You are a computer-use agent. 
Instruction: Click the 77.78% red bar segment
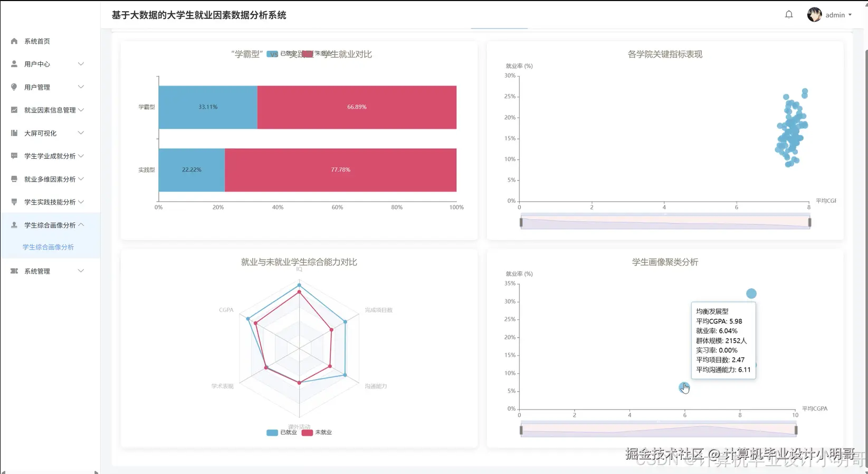[x=340, y=170]
